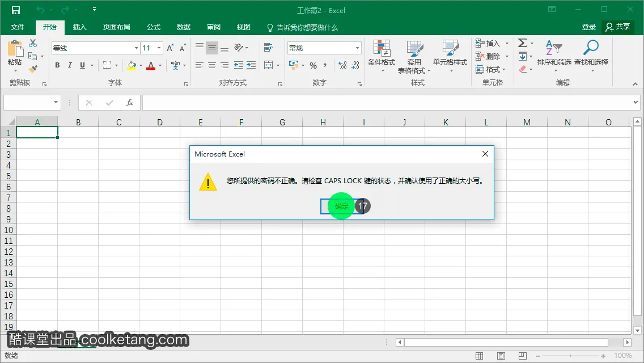Viewport: 644px width, 363px height.
Task: Open the 文件 tab
Action: pyautogui.click(x=17, y=27)
